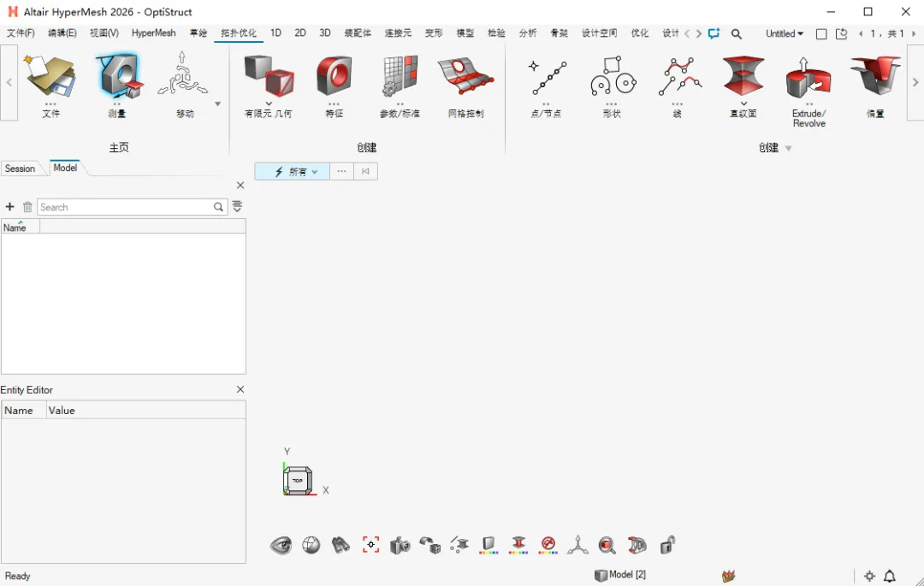Screen dimensions: 924x586
Task: Click Model [2] in status bar
Action: click(x=620, y=575)
